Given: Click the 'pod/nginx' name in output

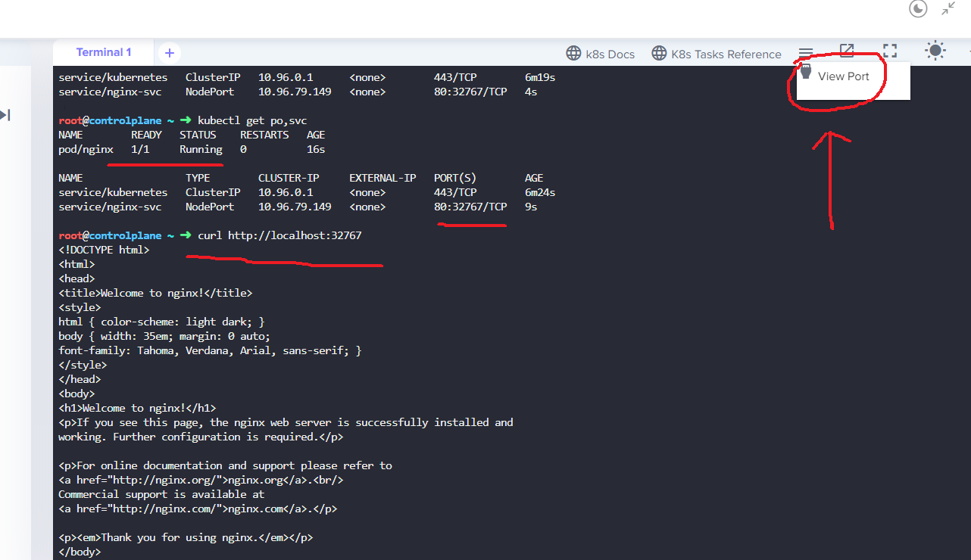Looking at the screenshot, I should click(86, 150).
